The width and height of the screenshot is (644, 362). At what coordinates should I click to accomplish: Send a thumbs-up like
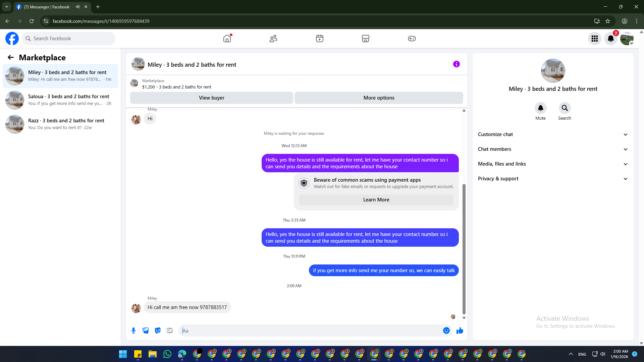(460, 330)
